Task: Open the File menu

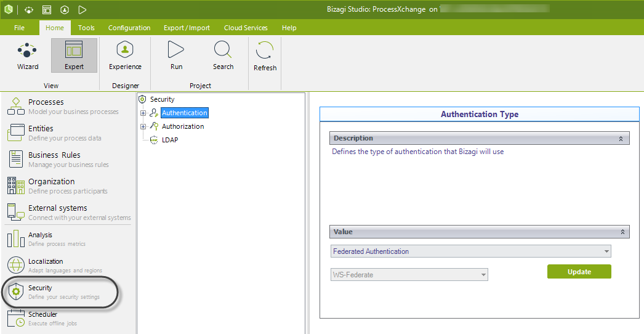Action: coord(19,28)
